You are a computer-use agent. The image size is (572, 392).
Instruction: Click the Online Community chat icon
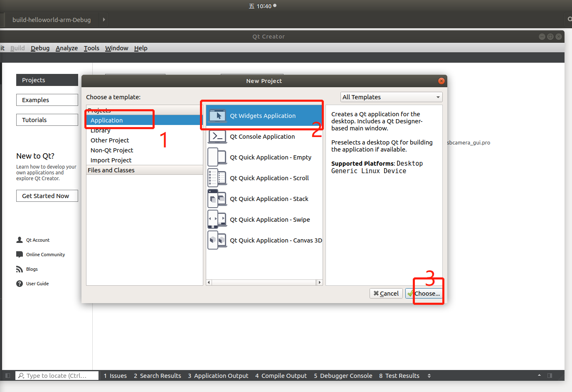(20, 255)
